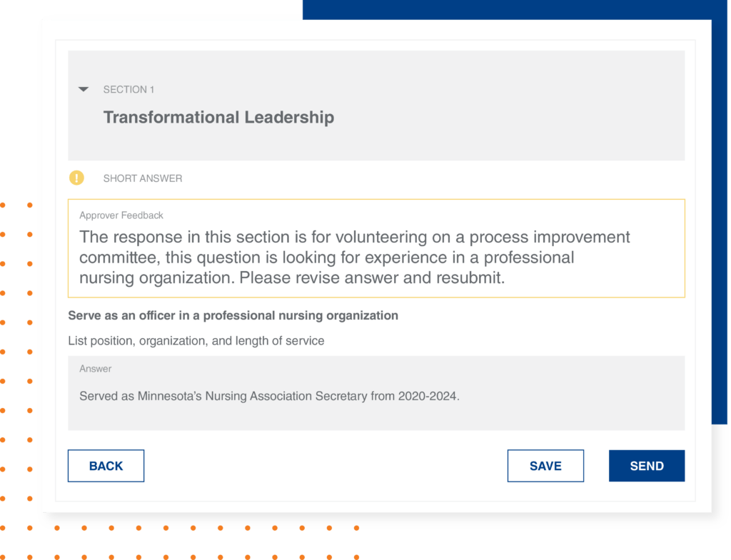
Task: Submit the answer with the SEND button
Action: point(647,466)
